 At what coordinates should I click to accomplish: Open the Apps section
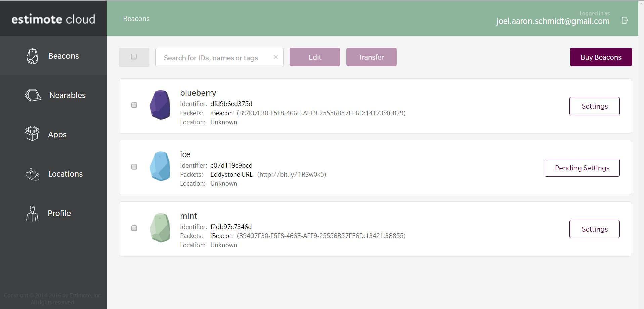(x=57, y=135)
